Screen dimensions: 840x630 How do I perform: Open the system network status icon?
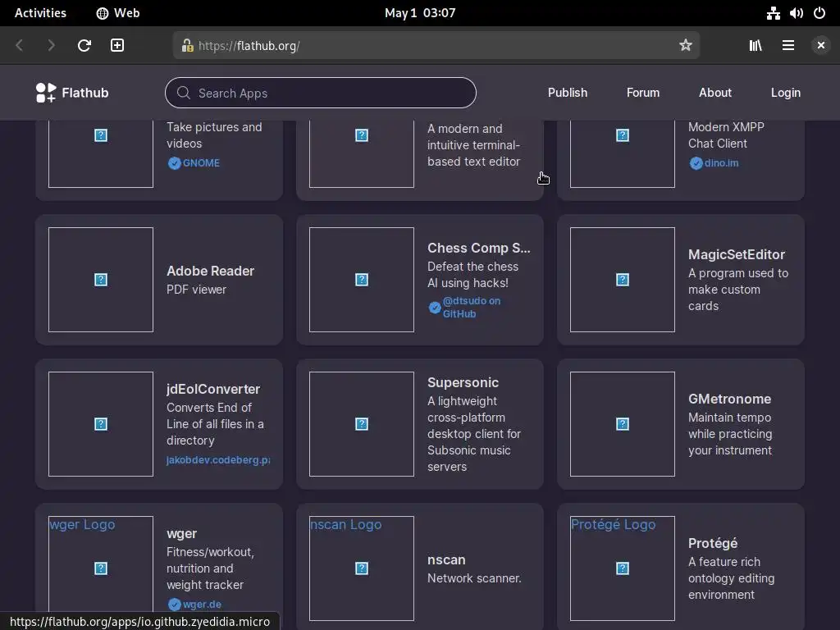(773, 13)
